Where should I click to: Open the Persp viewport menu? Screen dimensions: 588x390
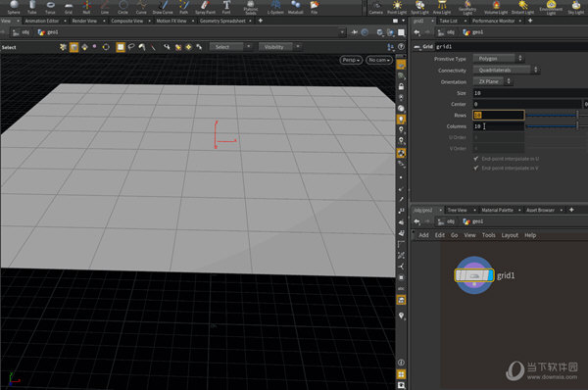pos(351,60)
